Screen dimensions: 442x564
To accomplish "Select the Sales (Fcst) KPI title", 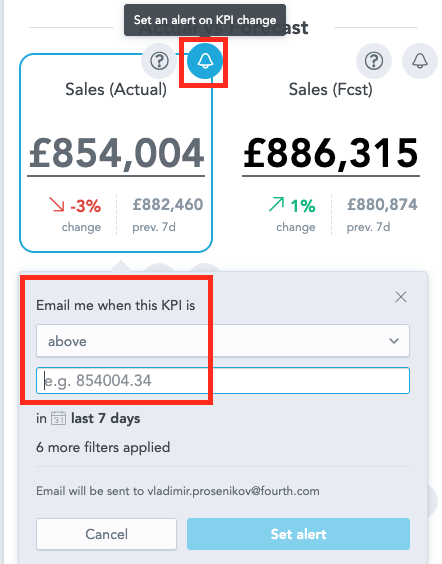I will [x=331, y=90].
